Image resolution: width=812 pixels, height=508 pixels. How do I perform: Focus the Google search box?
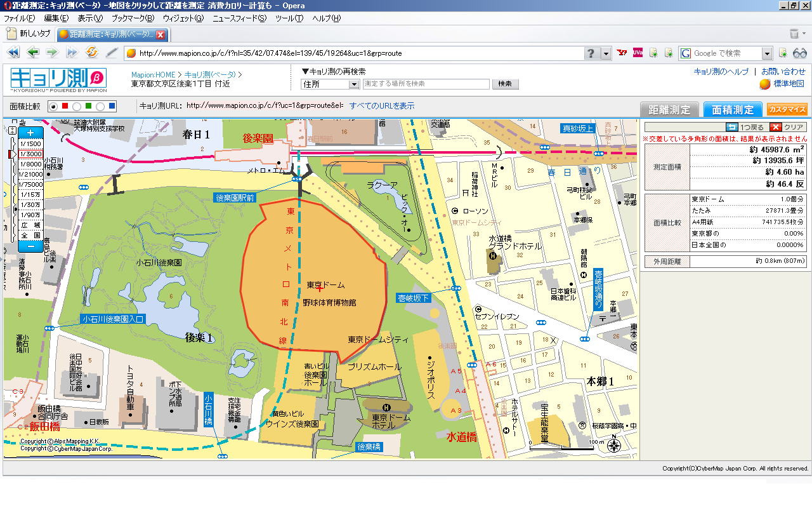[x=726, y=53]
